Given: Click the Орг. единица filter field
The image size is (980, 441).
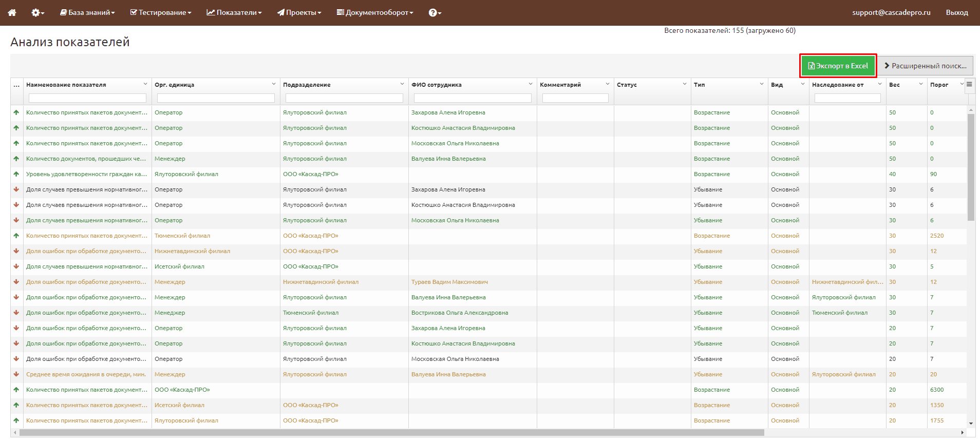Looking at the screenshot, I should point(216,98).
